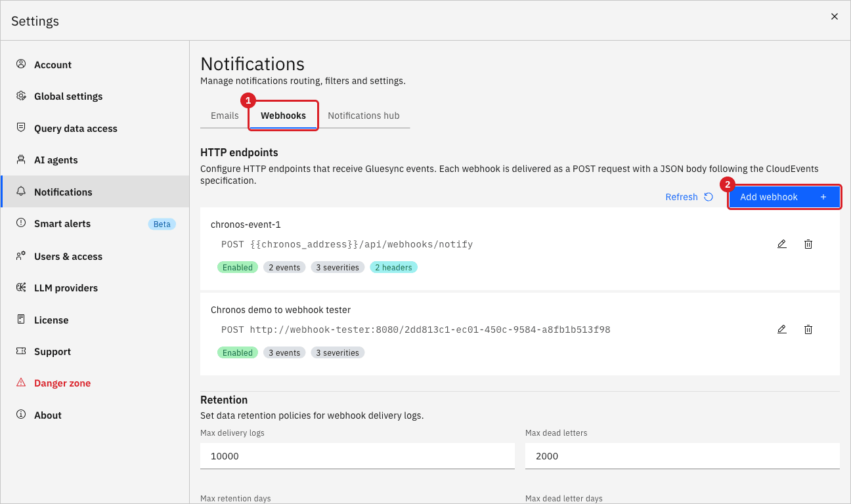Click the LLM providers icon
The height and width of the screenshot is (504, 851).
coord(21,287)
